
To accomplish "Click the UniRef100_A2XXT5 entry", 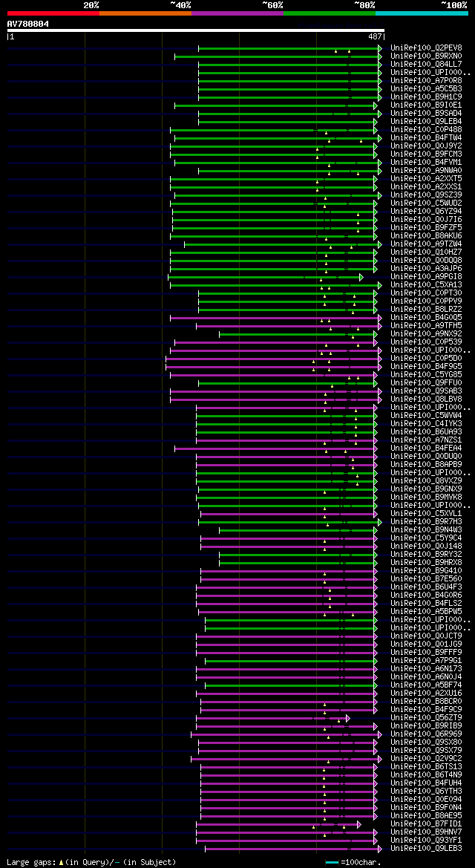I will point(426,178).
